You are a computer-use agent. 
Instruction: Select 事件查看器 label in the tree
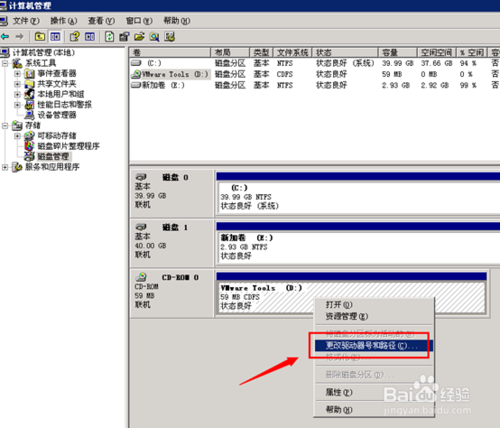click(x=57, y=73)
